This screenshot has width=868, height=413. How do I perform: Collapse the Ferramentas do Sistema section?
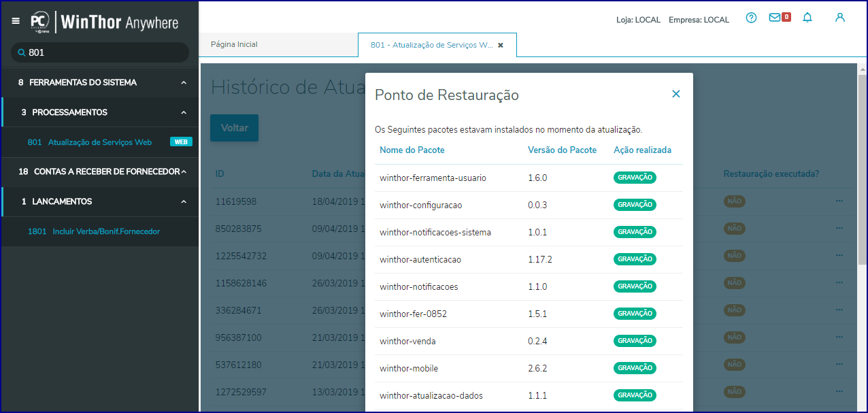184,82
